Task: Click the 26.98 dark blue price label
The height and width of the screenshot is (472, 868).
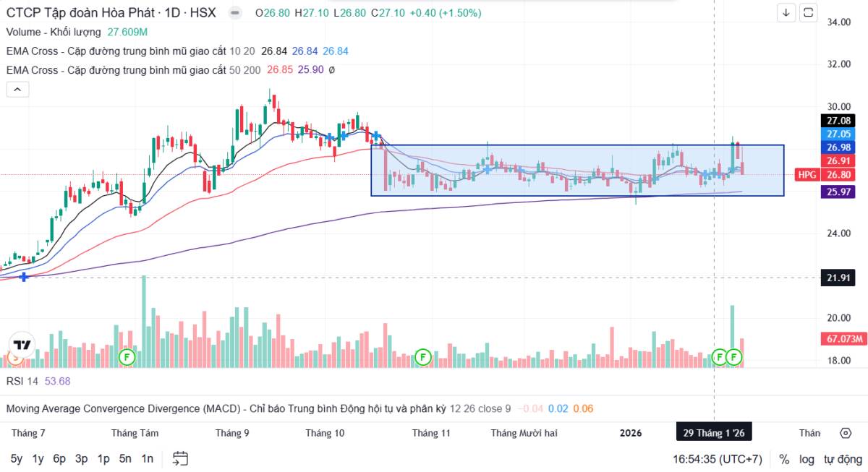Action: (838, 147)
